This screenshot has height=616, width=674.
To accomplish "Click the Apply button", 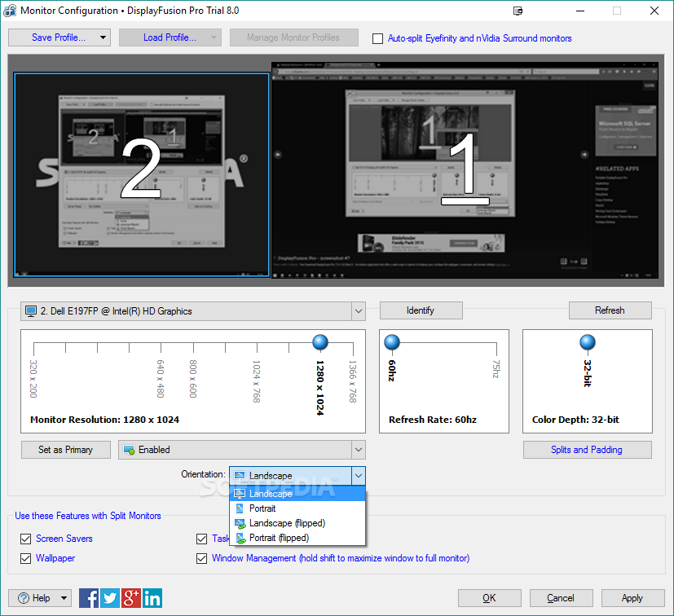I will click(632, 598).
